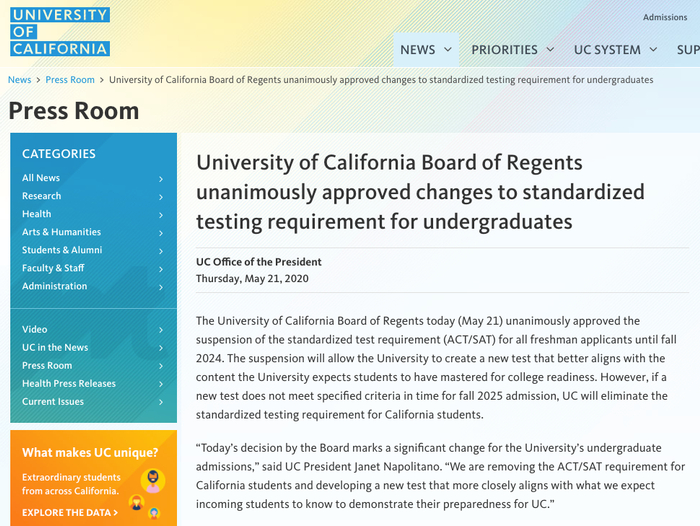Open All News category
Screen dimensions: 700x526
pyautogui.click(x=41, y=178)
